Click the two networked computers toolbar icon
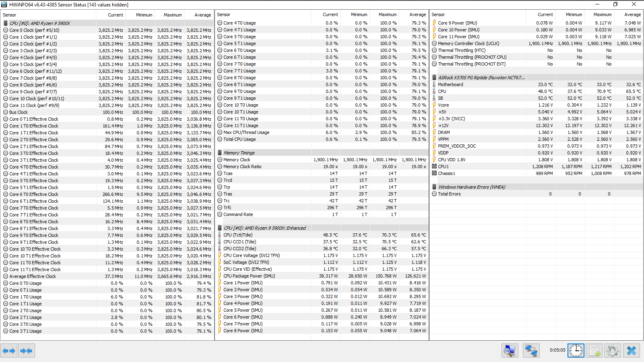Screen dimensions: 644x362 531,351
